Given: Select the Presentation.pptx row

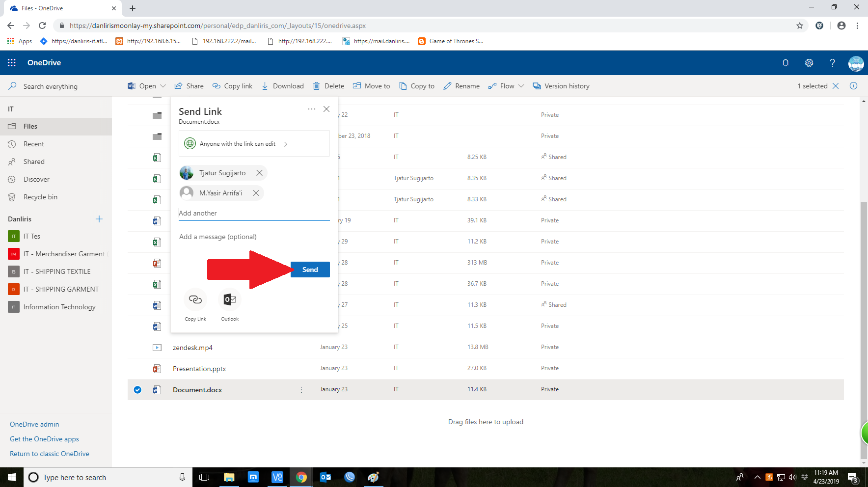Looking at the screenshot, I should (x=199, y=368).
